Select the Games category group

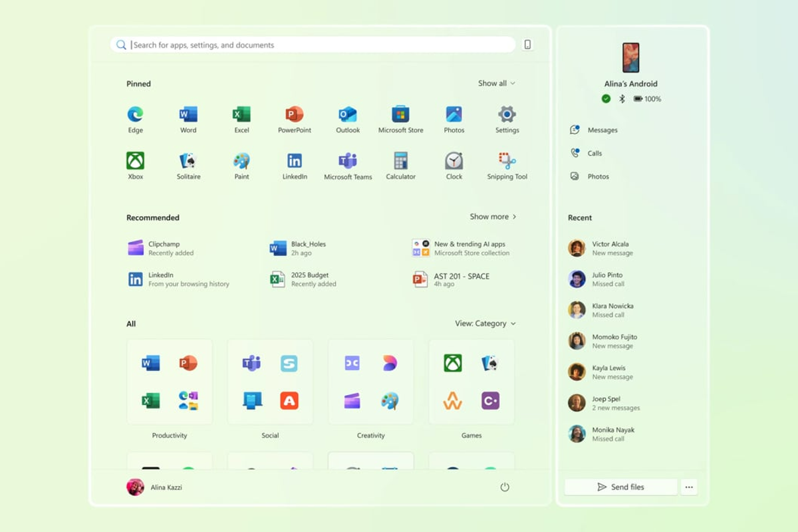[471, 381]
